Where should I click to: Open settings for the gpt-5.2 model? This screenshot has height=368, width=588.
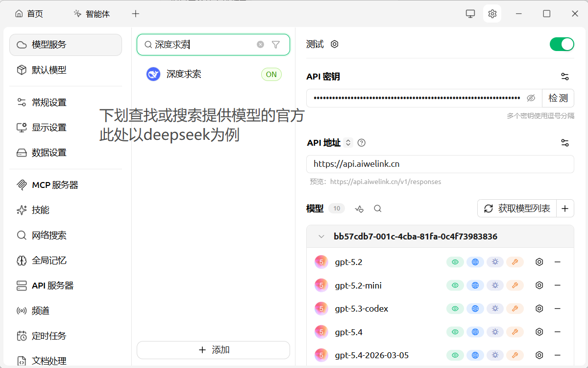click(539, 262)
